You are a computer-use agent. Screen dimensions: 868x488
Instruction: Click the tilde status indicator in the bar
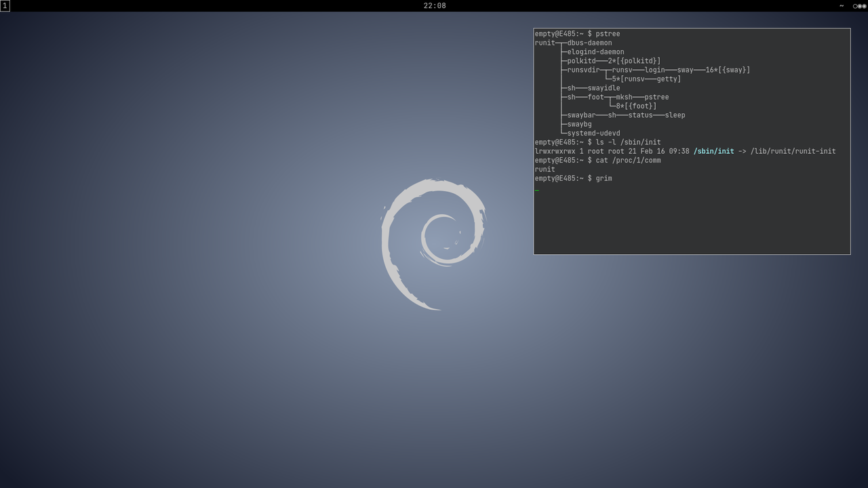click(x=842, y=5)
